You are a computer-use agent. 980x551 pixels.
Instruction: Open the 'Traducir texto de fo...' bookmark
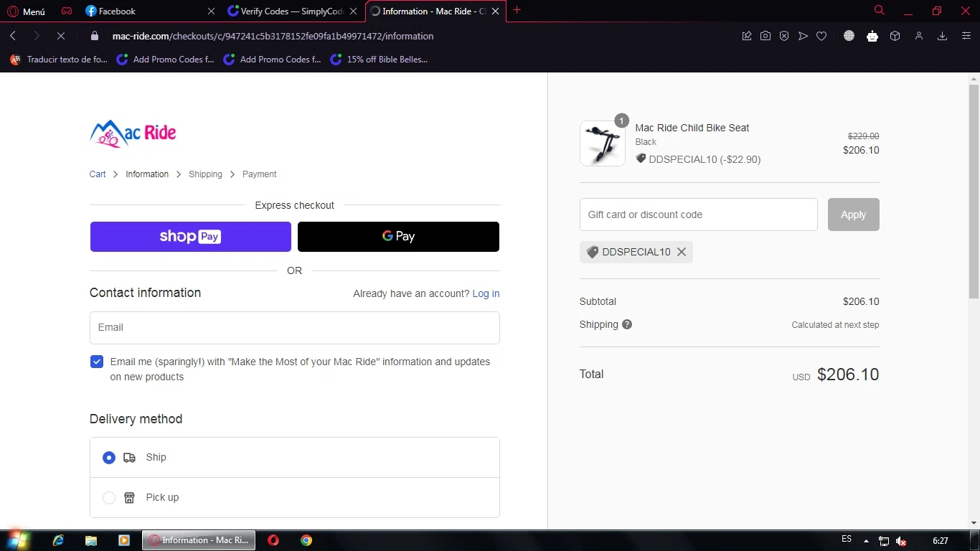(x=59, y=60)
